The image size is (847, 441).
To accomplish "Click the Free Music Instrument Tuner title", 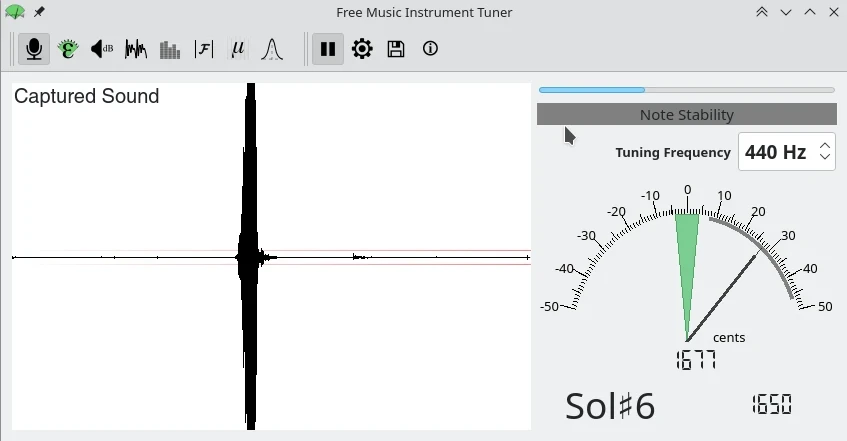I will [424, 12].
